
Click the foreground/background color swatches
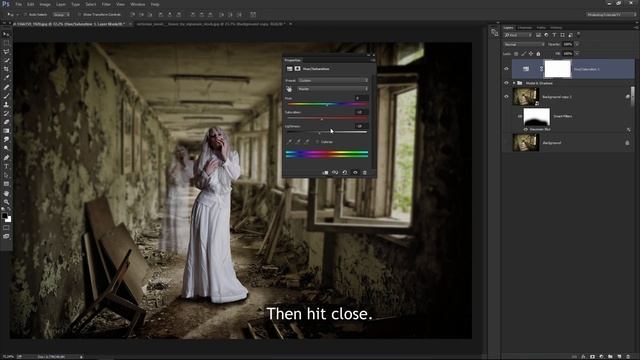pos(6,217)
